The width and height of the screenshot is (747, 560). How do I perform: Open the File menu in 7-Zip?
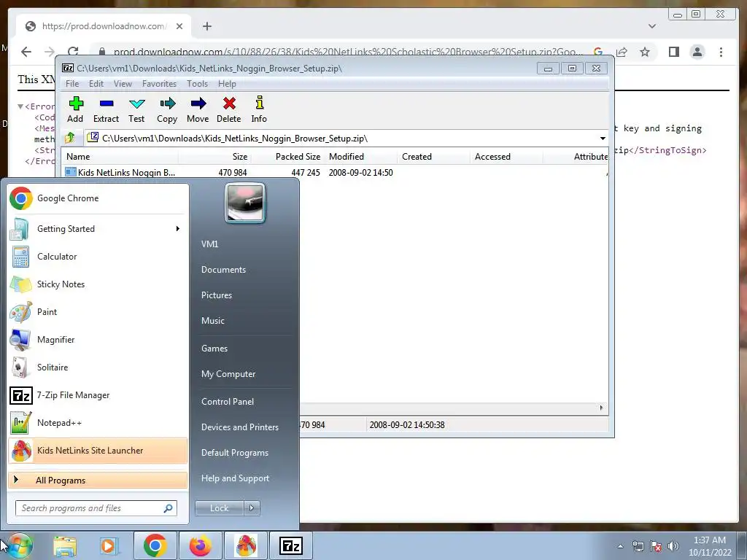point(72,84)
